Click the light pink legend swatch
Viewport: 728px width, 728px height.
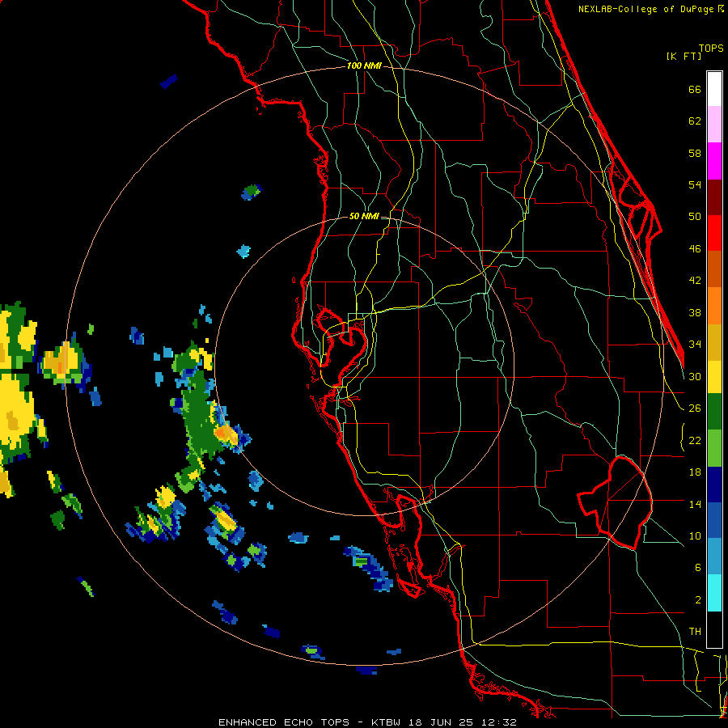coord(714,124)
